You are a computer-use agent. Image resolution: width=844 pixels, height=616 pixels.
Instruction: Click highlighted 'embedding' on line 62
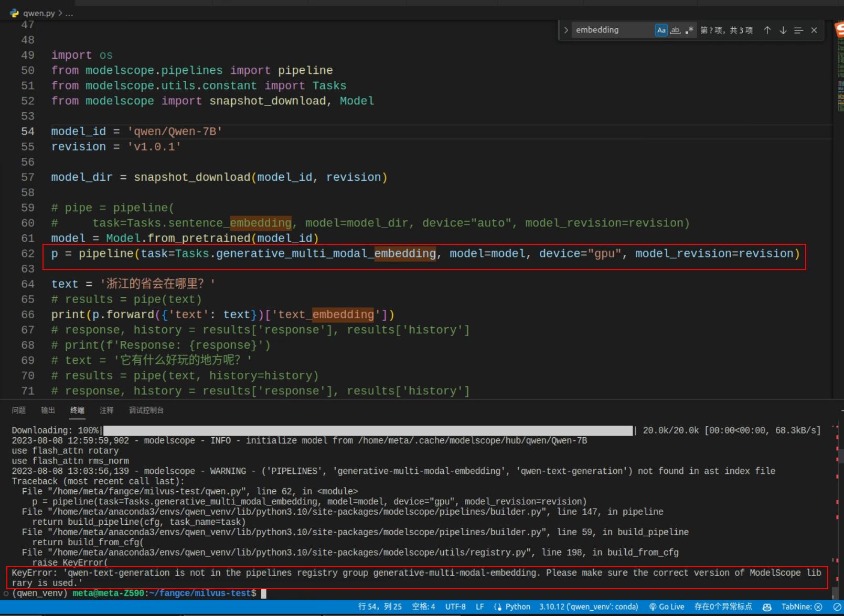coord(405,254)
